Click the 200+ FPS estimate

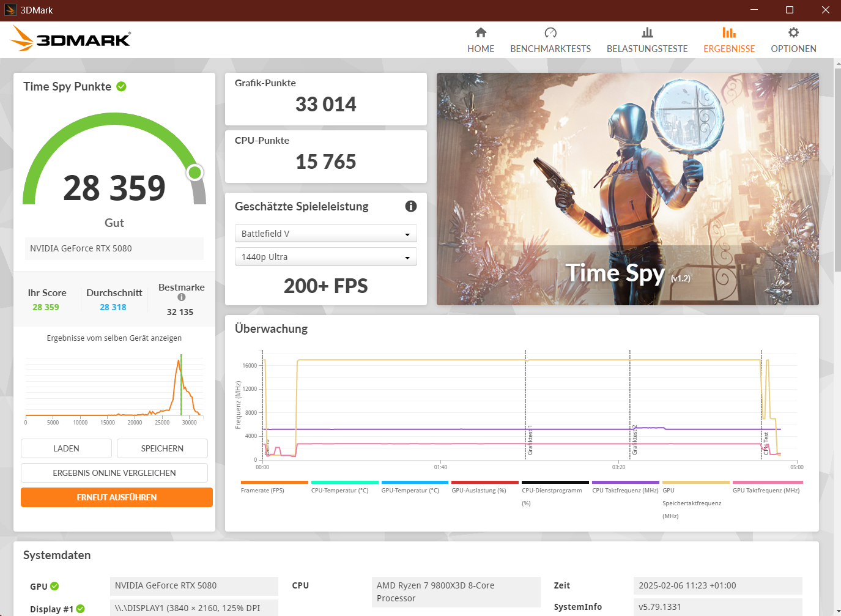tap(326, 286)
